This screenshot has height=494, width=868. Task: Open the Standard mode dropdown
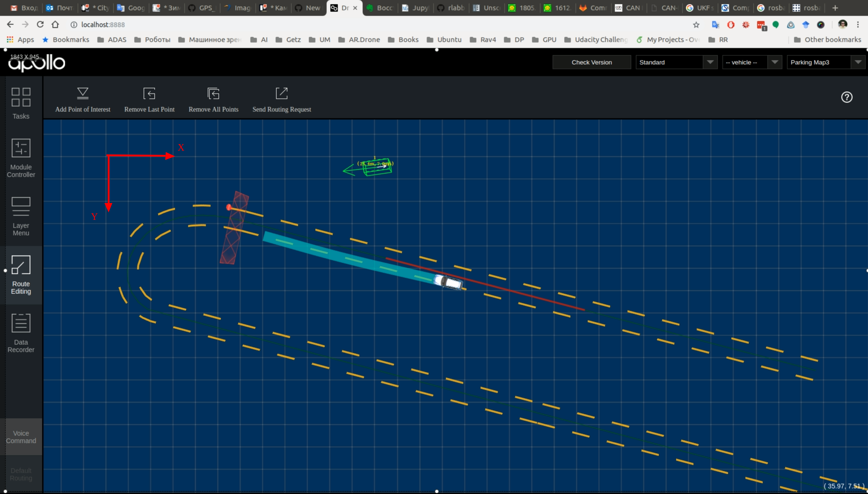click(x=677, y=62)
